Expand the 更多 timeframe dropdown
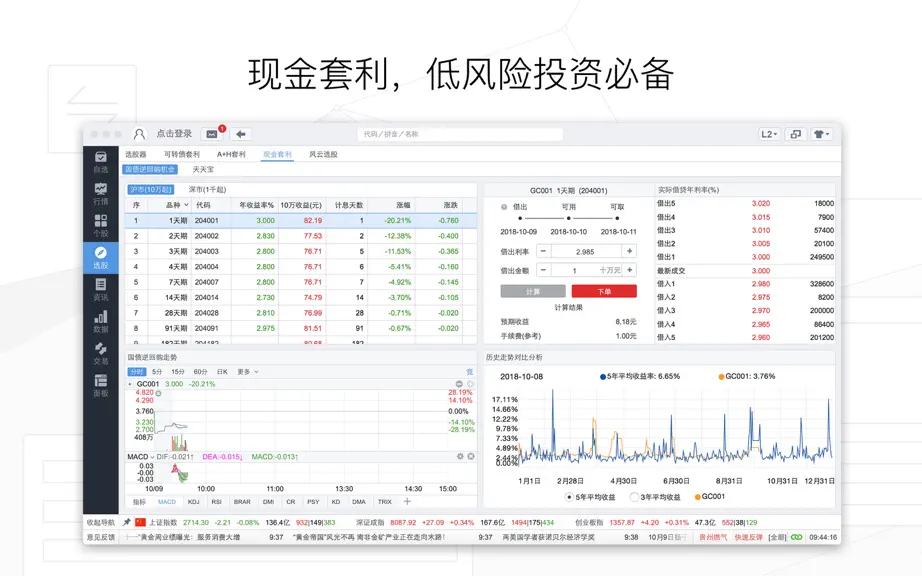 248,372
